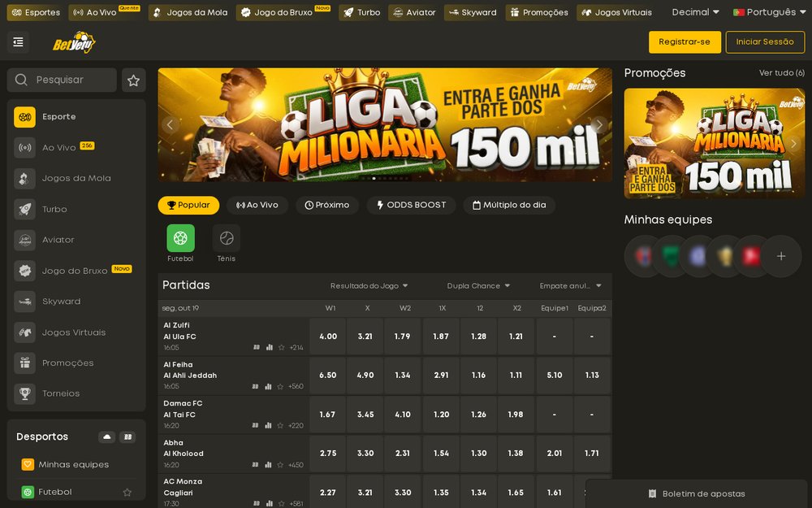Image resolution: width=812 pixels, height=508 pixels.
Task: Show +450 more markets for Abha match
Action: tap(296, 465)
